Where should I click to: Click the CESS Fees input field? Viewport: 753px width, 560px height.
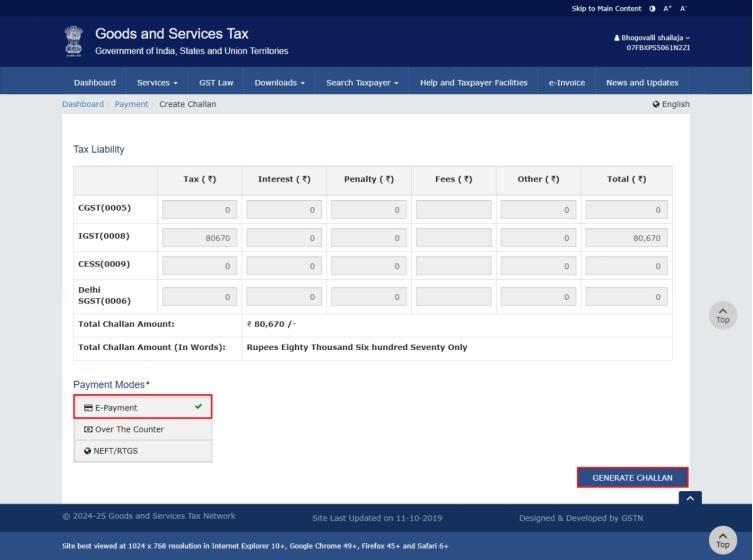pyautogui.click(x=454, y=266)
